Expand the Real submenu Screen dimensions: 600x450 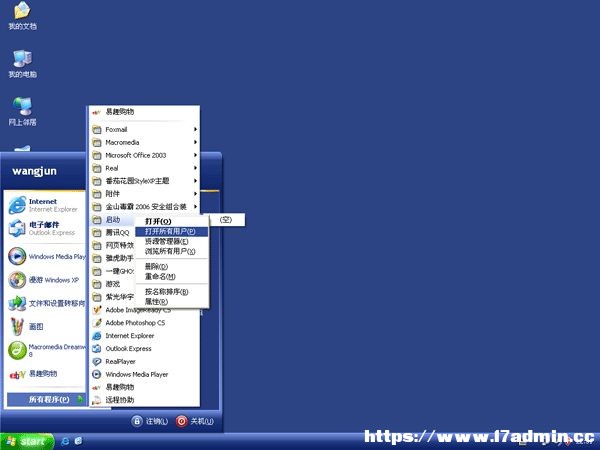tap(145, 168)
